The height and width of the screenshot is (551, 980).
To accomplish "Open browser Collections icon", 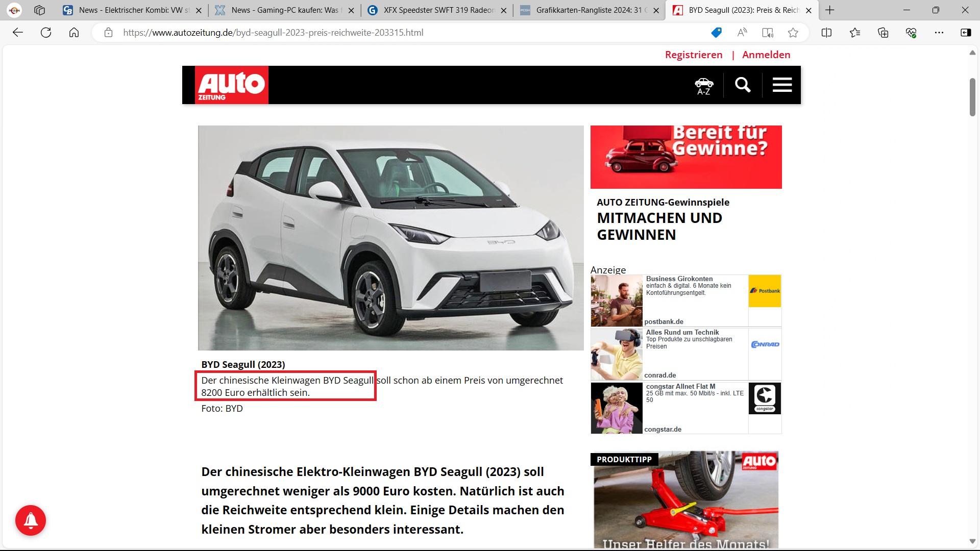I will [883, 33].
